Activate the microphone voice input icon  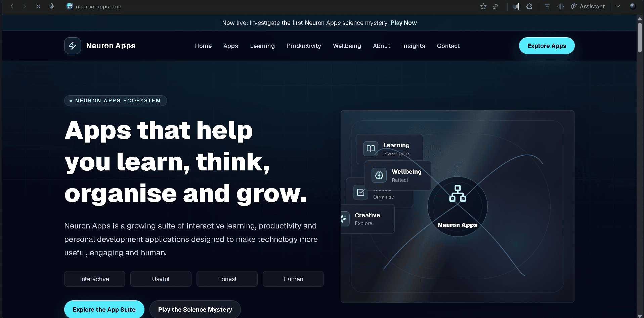pos(52,6)
